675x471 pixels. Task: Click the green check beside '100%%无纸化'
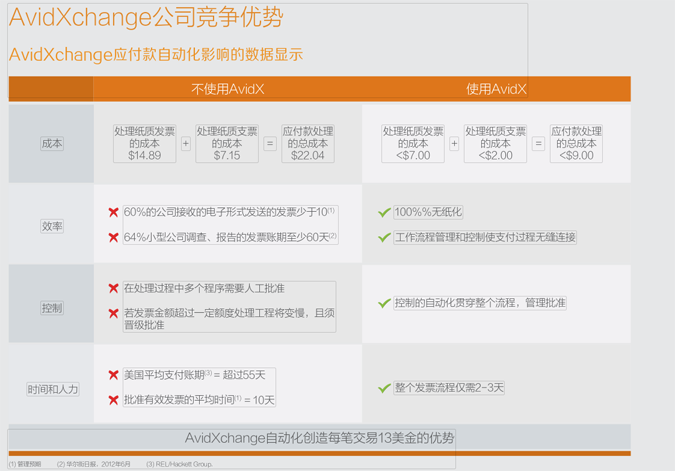pos(384,212)
